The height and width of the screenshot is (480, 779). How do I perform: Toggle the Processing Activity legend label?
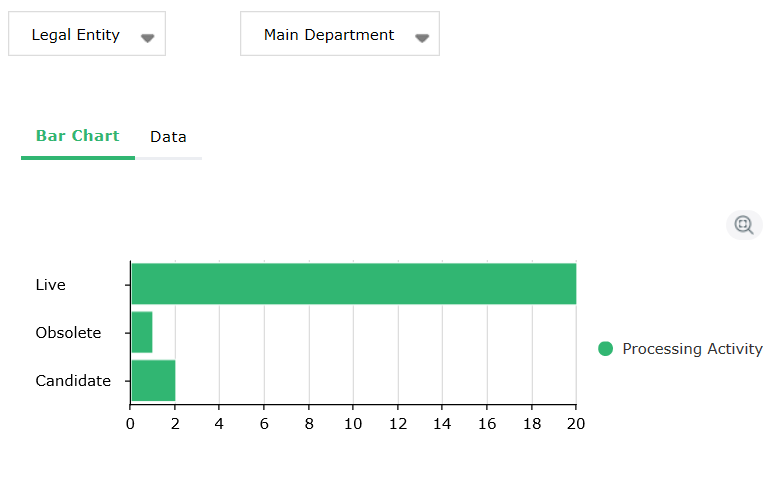(692, 349)
